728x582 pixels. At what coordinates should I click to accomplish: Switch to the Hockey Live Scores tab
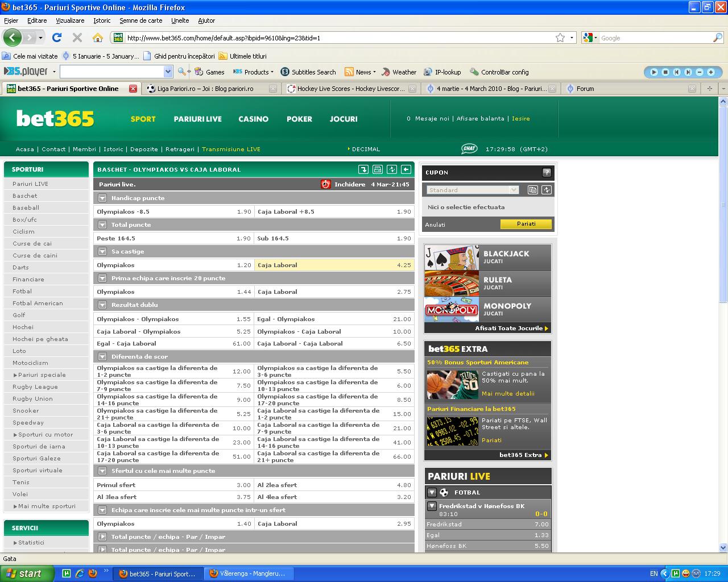coord(351,89)
